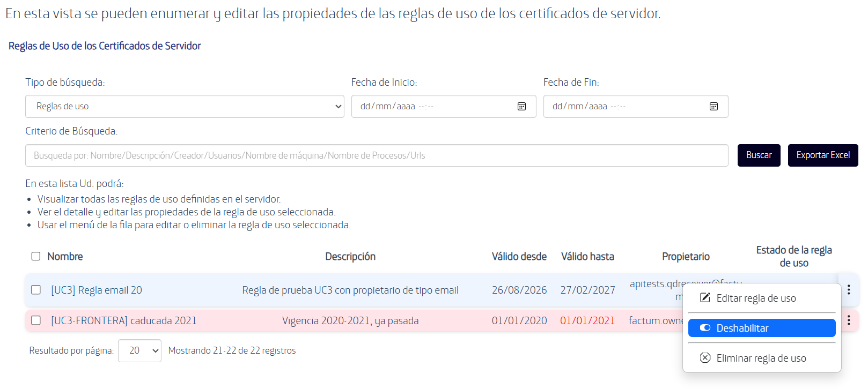Click description Regla de prueba UC3 con propietario
Screen dimensions: 868x389
tap(350, 290)
